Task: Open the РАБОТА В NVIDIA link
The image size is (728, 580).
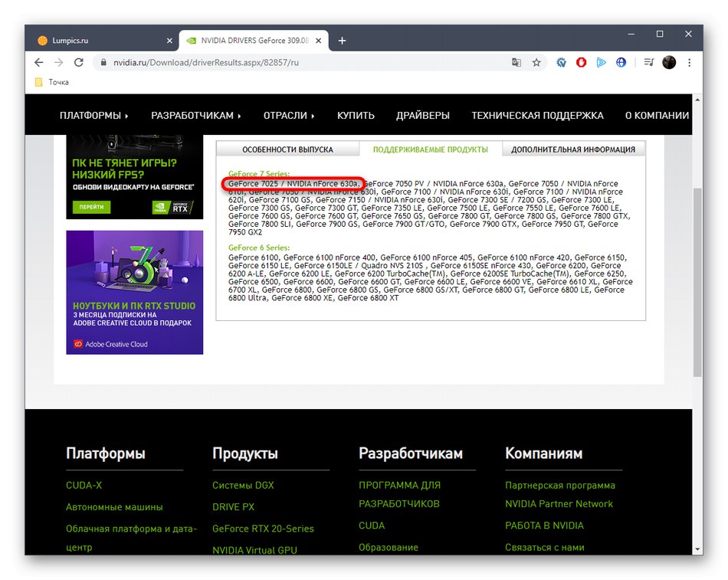Action: pyautogui.click(x=545, y=526)
